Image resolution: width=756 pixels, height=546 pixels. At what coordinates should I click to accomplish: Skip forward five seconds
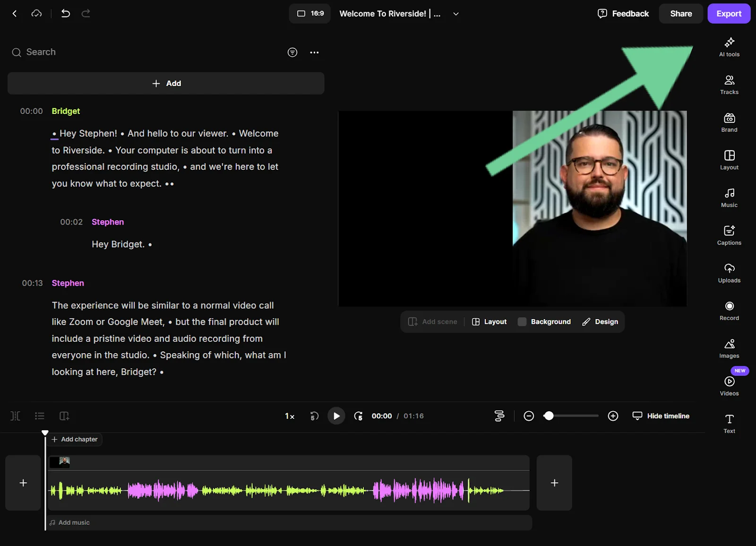pyautogui.click(x=358, y=416)
